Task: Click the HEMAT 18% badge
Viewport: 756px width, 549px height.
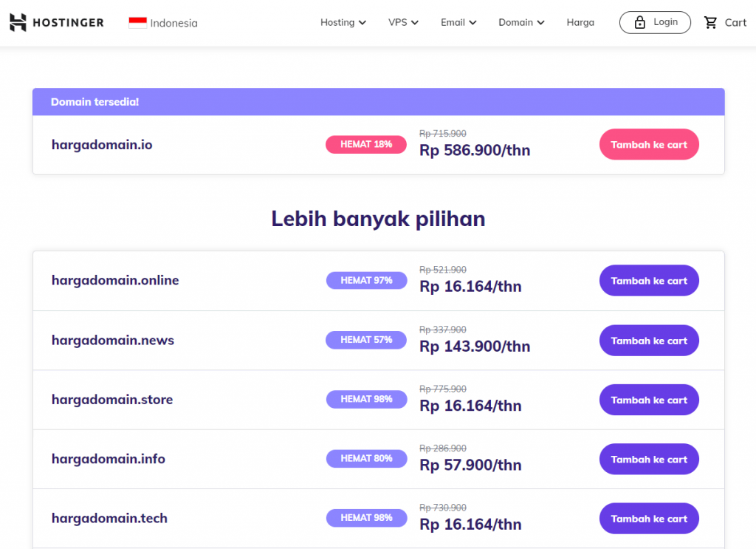Action: [366, 145]
